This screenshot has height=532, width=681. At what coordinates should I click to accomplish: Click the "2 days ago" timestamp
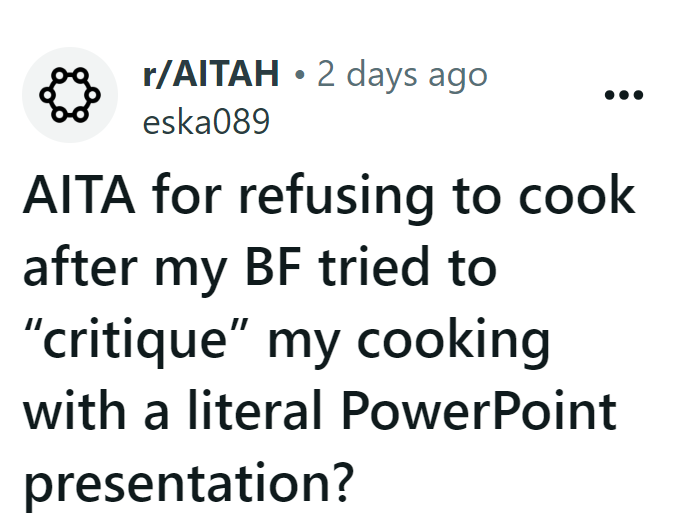point(402,75)
